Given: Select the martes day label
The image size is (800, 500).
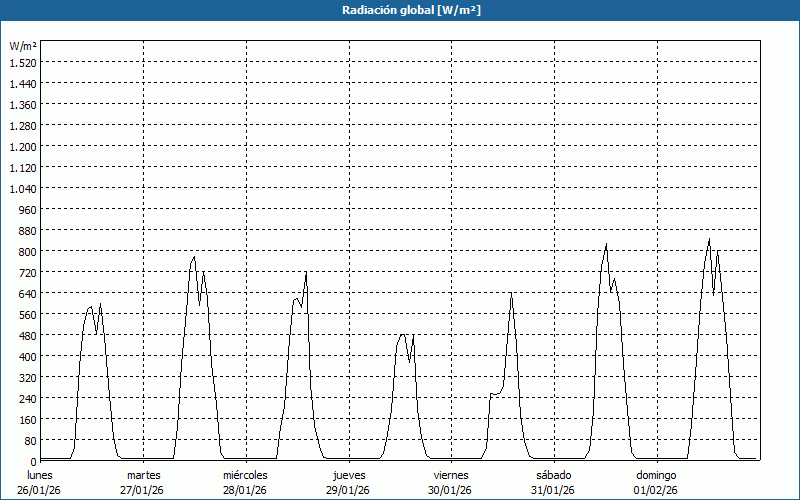Looking at the screenshot, I should 144,475.
